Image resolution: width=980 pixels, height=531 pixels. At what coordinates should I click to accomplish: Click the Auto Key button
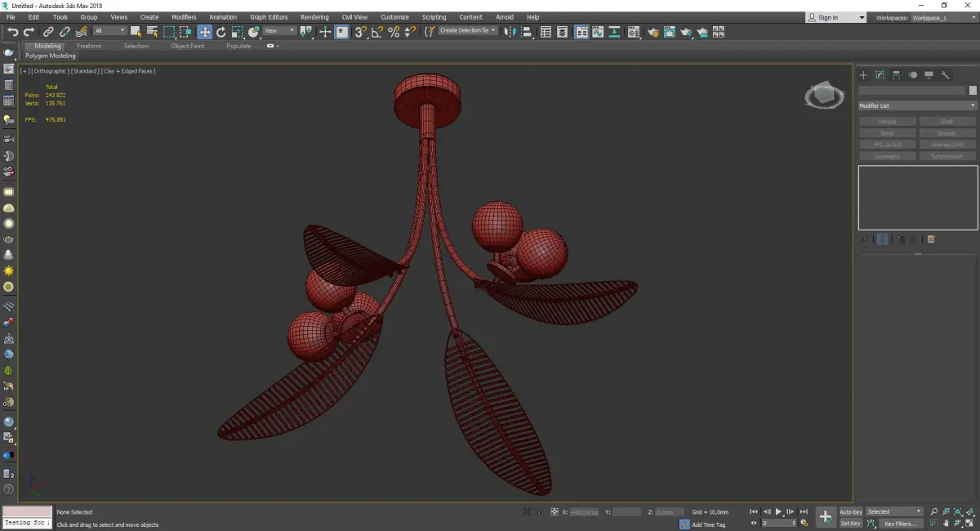(851, 511)
